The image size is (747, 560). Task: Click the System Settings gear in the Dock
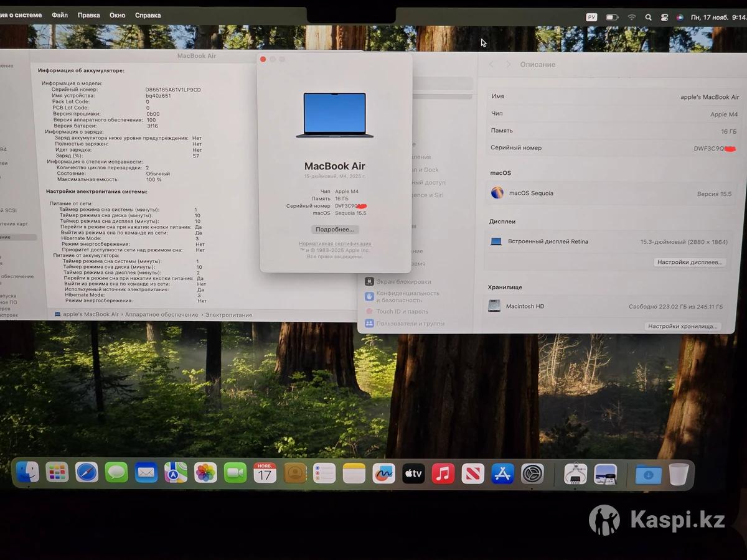[532, 474]
